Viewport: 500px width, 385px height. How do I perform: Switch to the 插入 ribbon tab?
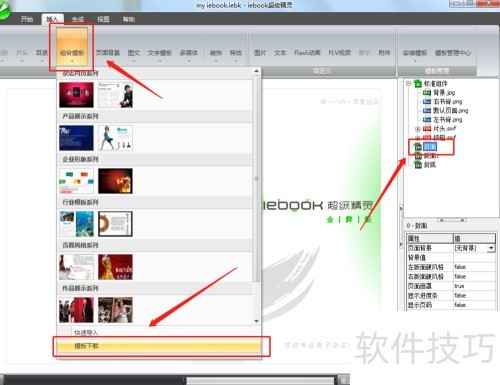pos(52,19)
